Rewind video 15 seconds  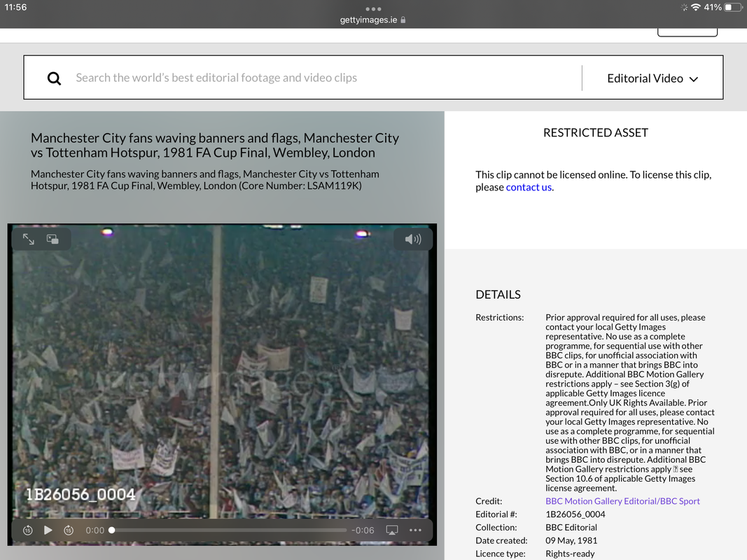[27, 530]
